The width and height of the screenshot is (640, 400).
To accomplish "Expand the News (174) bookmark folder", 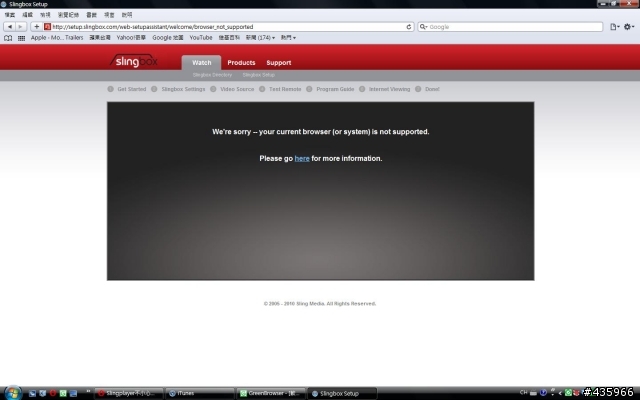I will pos(260,38).
